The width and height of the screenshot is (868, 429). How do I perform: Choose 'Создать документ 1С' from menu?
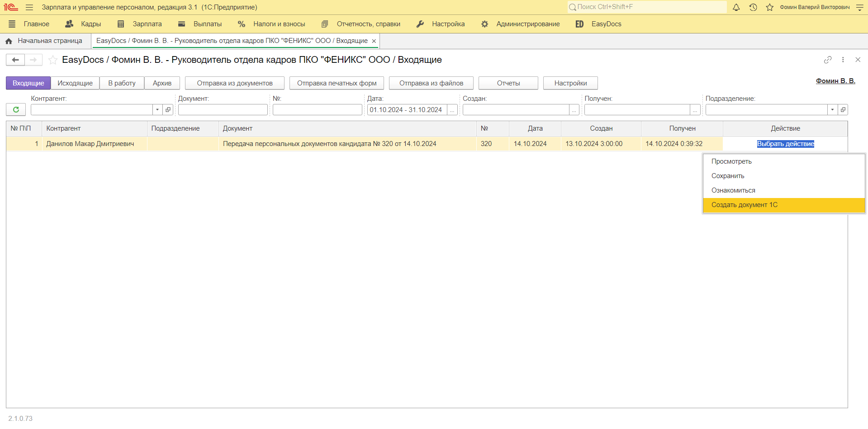point(744,205)
